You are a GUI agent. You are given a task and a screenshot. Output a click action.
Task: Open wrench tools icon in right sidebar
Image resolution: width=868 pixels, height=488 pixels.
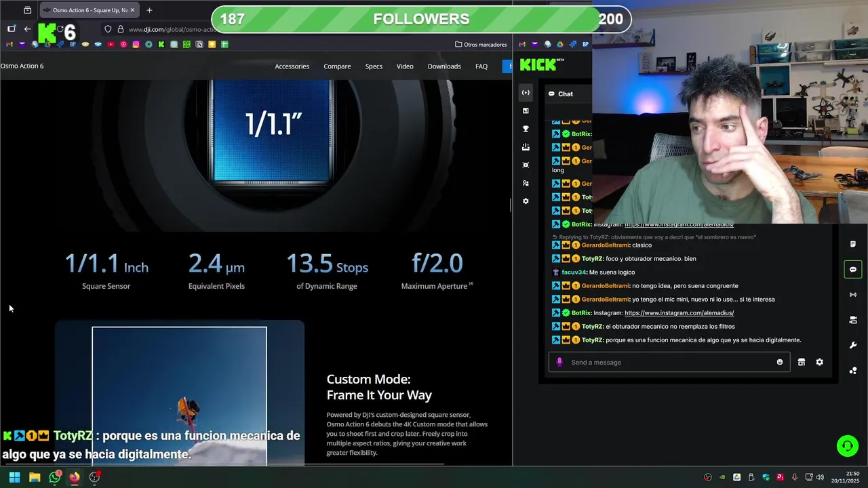(x=853, y=345)
